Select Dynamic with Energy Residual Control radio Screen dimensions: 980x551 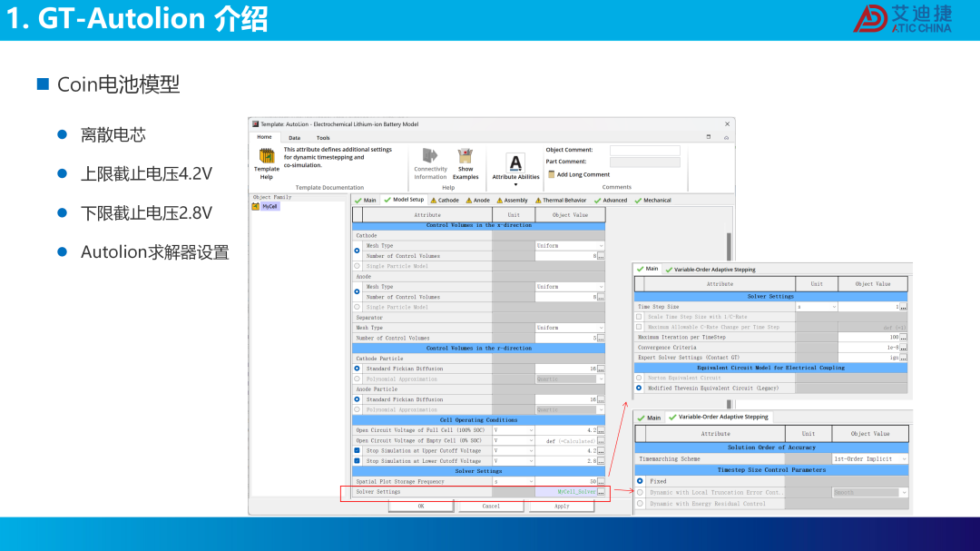(x=640, y=504)
